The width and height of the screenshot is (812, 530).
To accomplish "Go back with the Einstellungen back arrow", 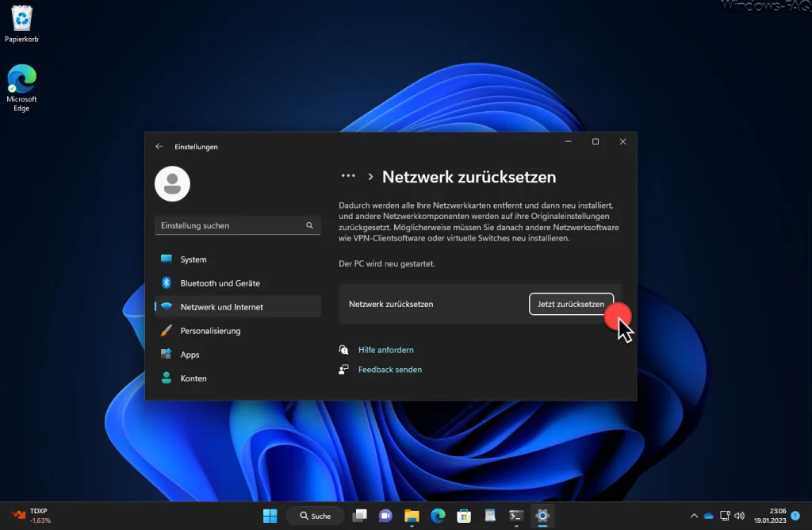I will (159, 147).
